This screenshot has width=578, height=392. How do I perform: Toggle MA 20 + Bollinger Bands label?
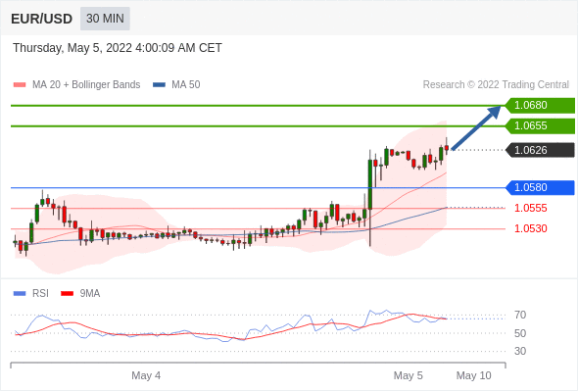click(x=86, y=85)
